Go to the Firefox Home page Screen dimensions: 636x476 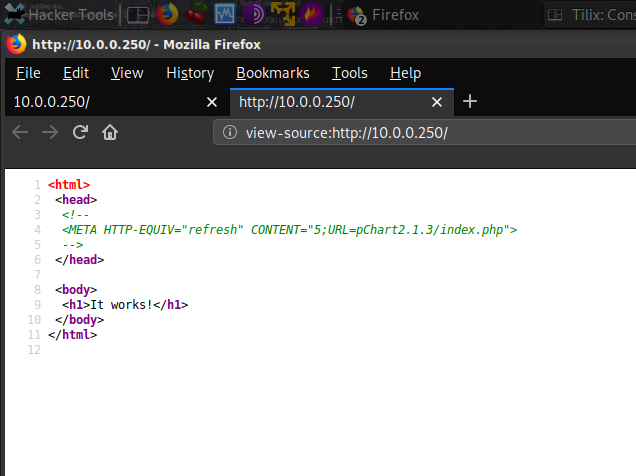pyautogui.click(x=111, y=132)
